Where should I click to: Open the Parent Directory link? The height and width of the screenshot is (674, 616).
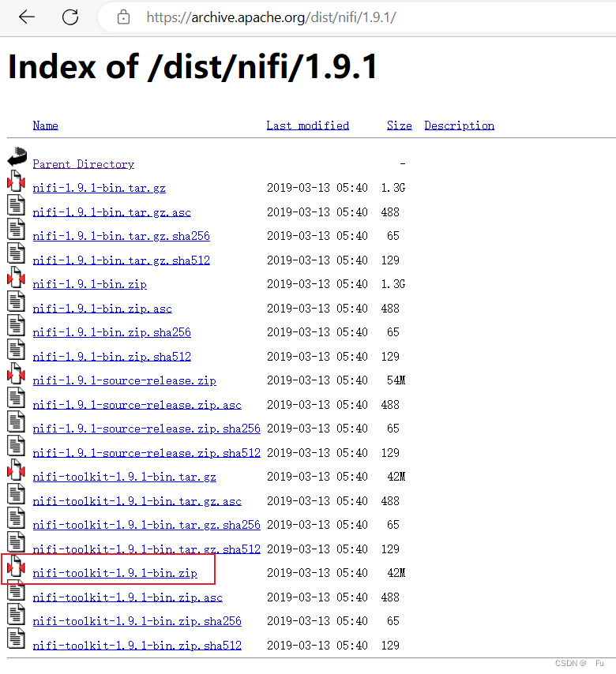(x=84, y=164)
